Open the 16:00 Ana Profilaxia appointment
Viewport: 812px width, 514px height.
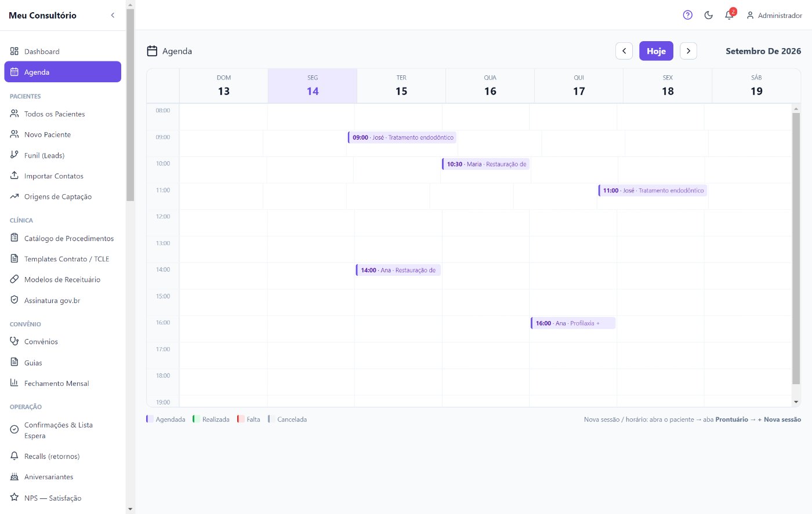click(572, 323)
